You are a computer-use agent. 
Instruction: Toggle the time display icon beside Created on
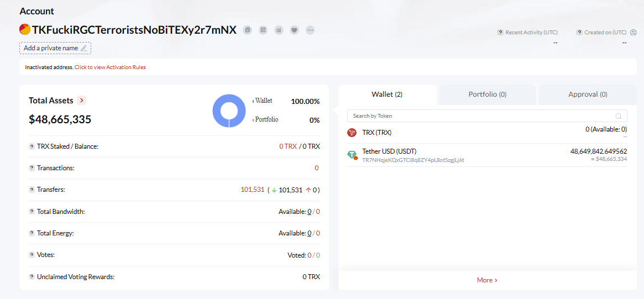click(633, 33)
